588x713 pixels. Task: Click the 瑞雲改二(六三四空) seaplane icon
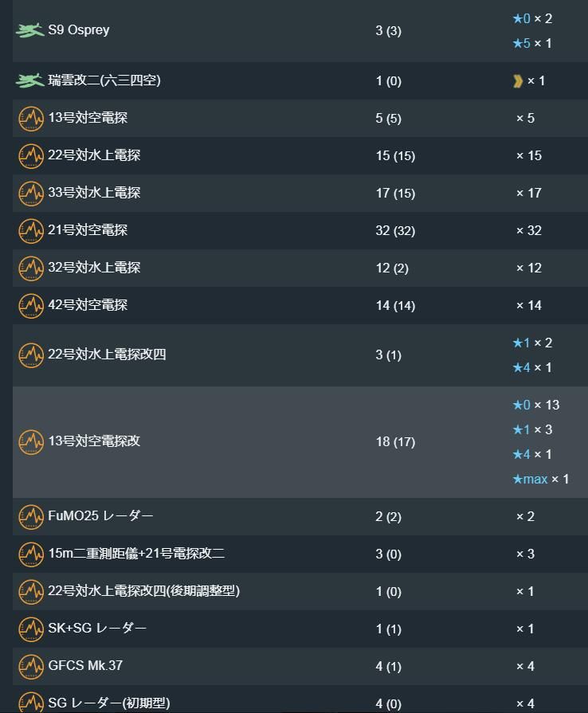(x=30, y=80)
